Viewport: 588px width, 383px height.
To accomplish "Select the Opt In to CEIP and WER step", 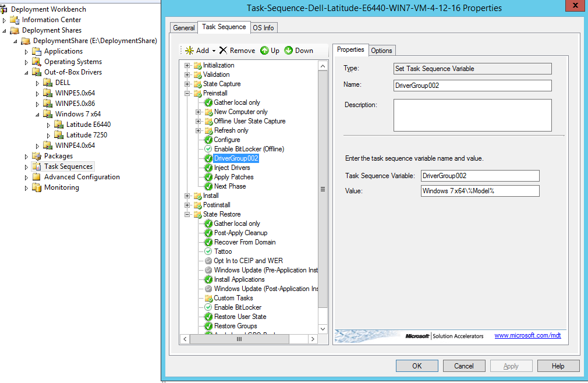I will click(239, 261).
